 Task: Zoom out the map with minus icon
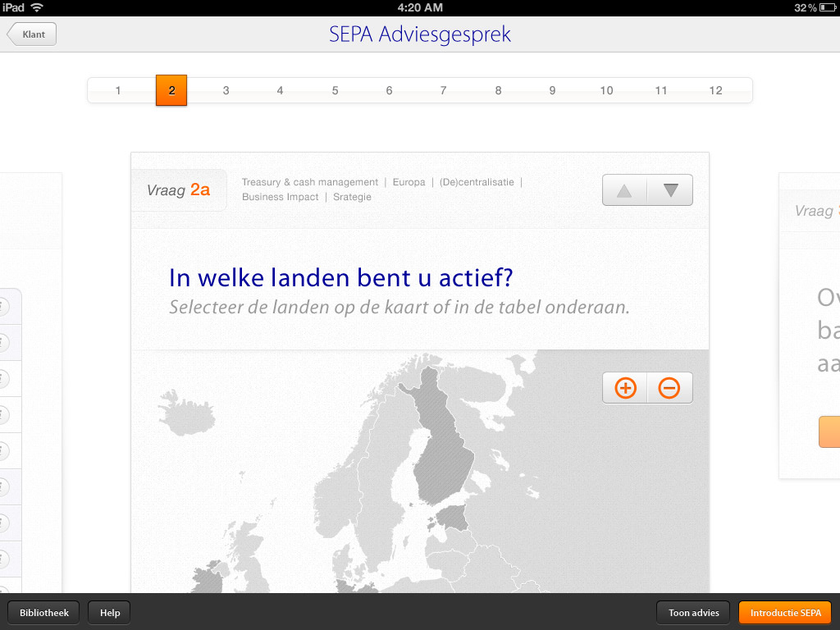click(669, 388)
